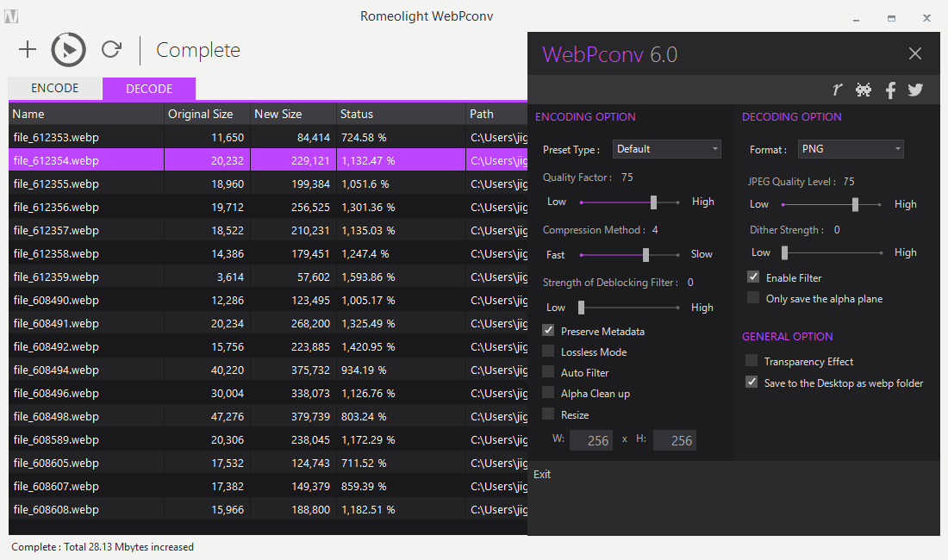948x560 pixels.
Task: Open the Romeolight 'r' website icon
Action: click(837, 90)
